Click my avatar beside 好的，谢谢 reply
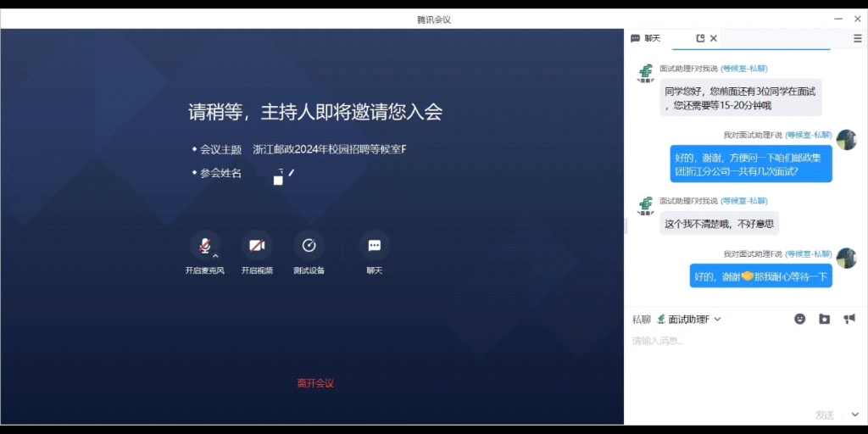Image resolution: width=868 pixels, height=434 pixels. click(x=847, y=258)
